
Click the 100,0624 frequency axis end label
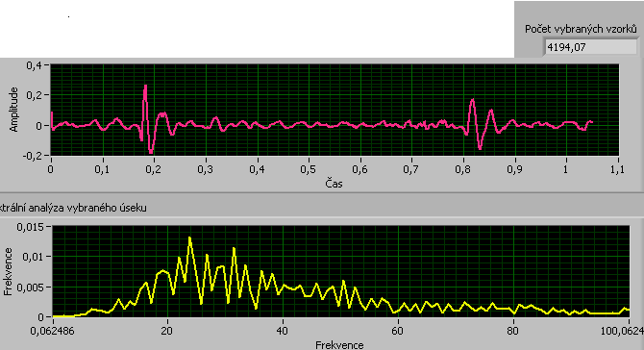pyautogui.click(x=622, y=331)
